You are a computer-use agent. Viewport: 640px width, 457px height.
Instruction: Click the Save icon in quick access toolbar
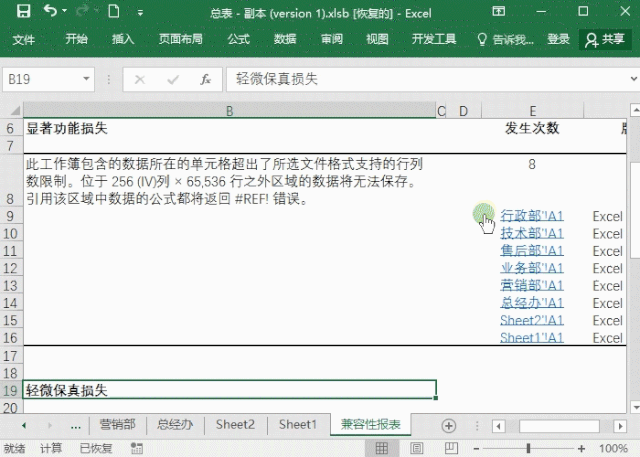click(x=23, y=11)
